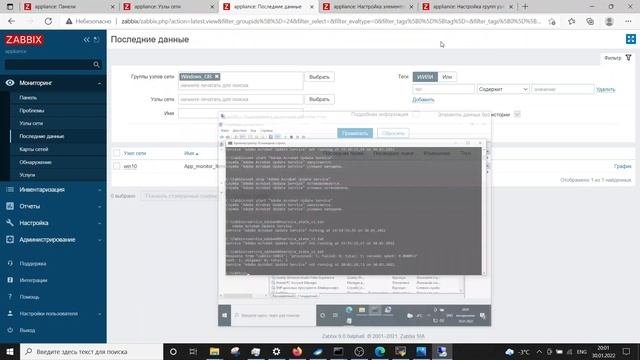The width and height of the screenshot is (640, 360).
Task: Open Microsoft Edge on the taskbar
Action: point(380,351)
